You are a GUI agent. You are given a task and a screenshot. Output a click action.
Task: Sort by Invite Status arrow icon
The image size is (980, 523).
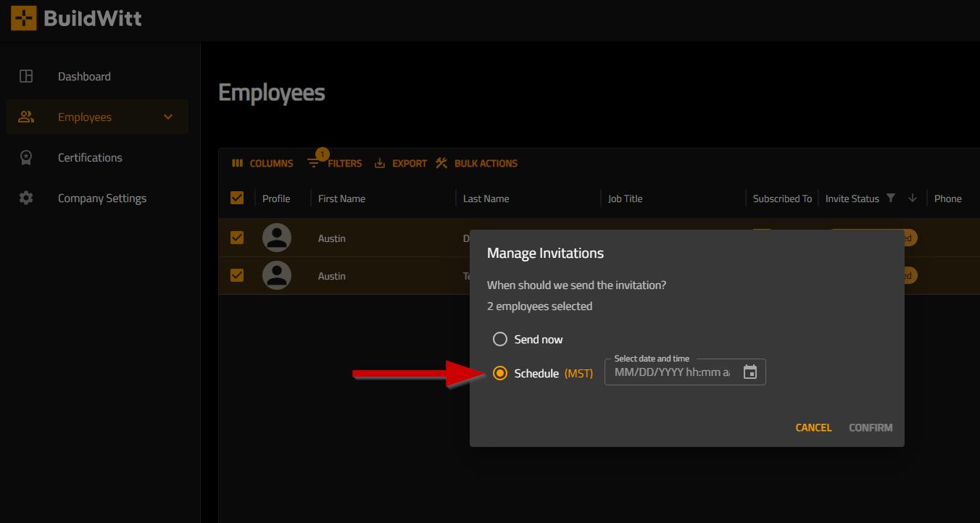913,198
